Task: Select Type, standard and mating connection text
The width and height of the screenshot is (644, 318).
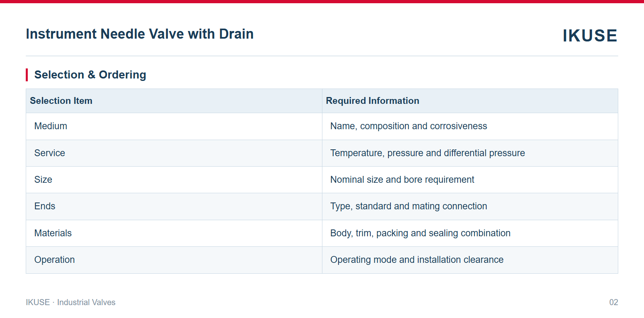Action: click(x=409, y=206)
